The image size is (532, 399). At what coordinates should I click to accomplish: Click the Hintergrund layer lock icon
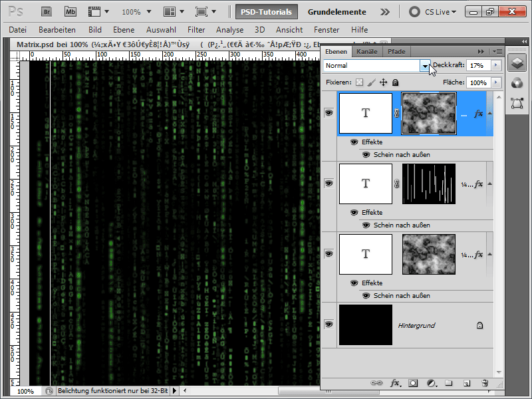point(479,325)
